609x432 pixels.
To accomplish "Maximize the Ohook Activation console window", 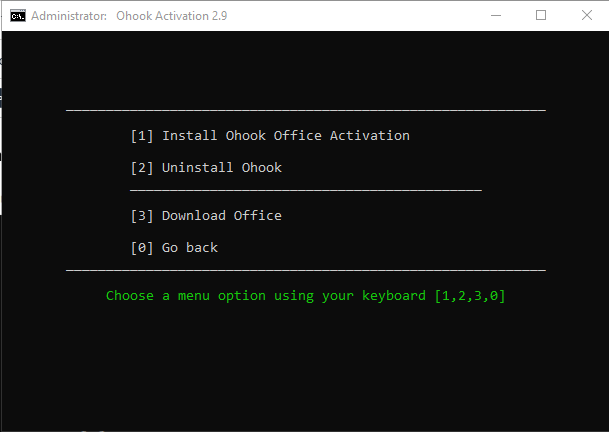I will point(542,16).
